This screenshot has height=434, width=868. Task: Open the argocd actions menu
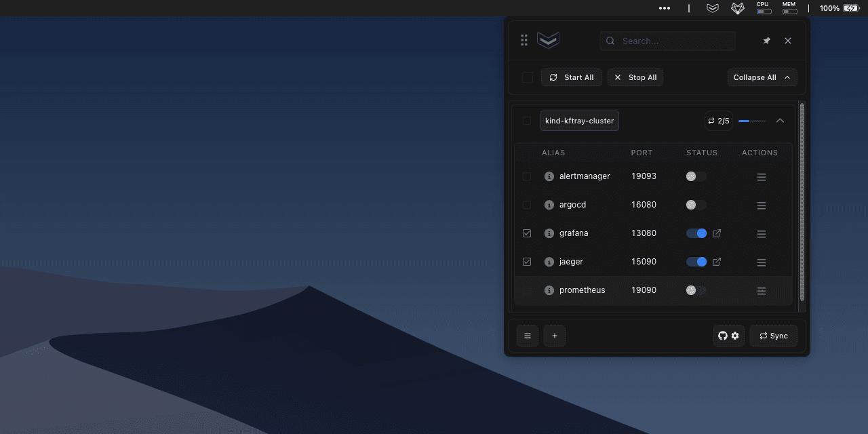pyautogui.click(x=762, y=205)
